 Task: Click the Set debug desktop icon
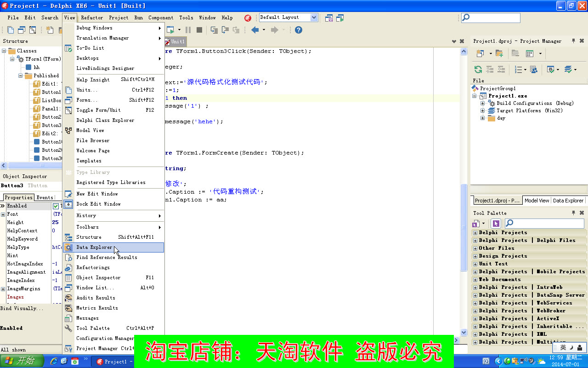pyautogui.click(x=340, y=18)
